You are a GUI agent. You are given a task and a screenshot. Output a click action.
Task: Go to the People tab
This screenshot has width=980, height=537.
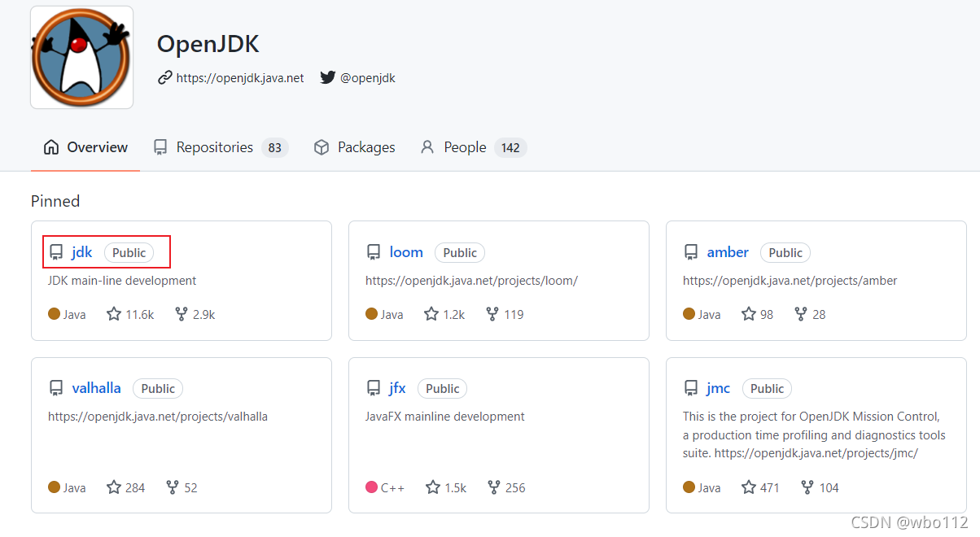coord(473,147)
